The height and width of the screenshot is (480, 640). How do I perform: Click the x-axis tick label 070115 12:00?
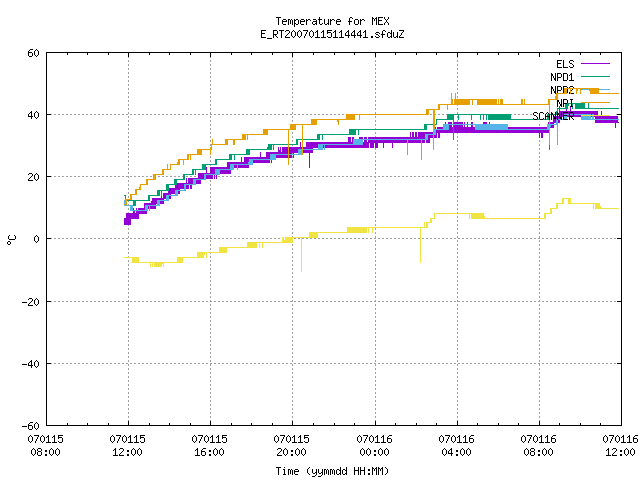click(128, 446)
